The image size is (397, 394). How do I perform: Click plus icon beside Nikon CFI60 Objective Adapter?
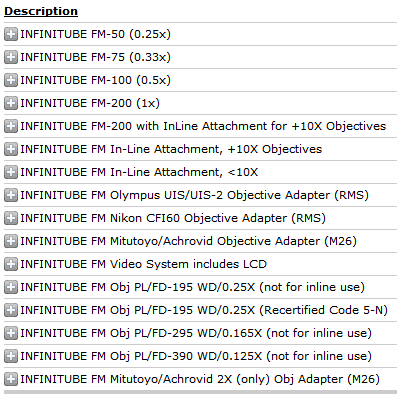11,218
